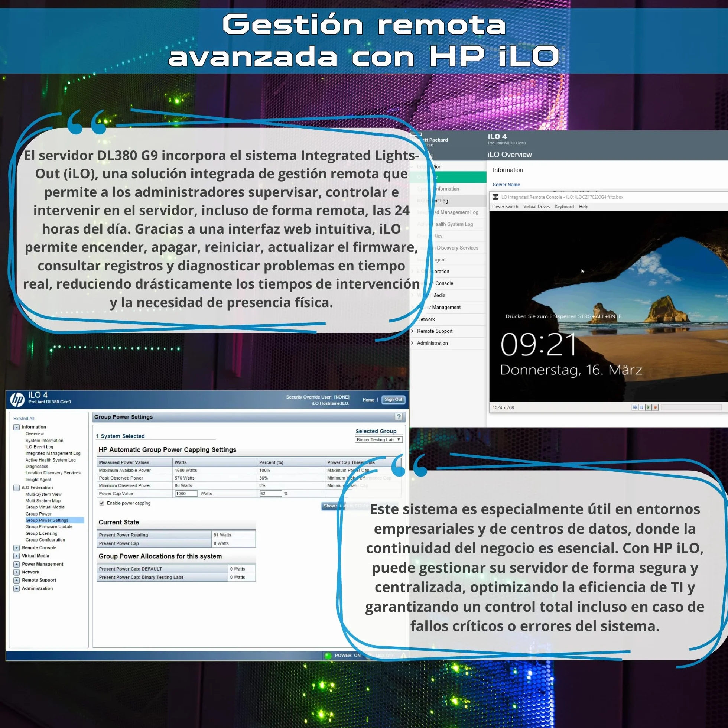Open the Power Switch menu in Remote Console
This screenshot has width=728, height=728.
(x=505, y=207)
